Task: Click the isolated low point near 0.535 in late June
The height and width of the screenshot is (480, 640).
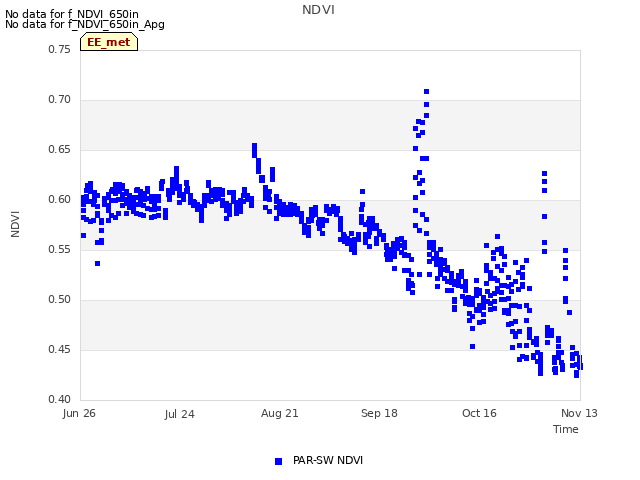Action: 98,264
